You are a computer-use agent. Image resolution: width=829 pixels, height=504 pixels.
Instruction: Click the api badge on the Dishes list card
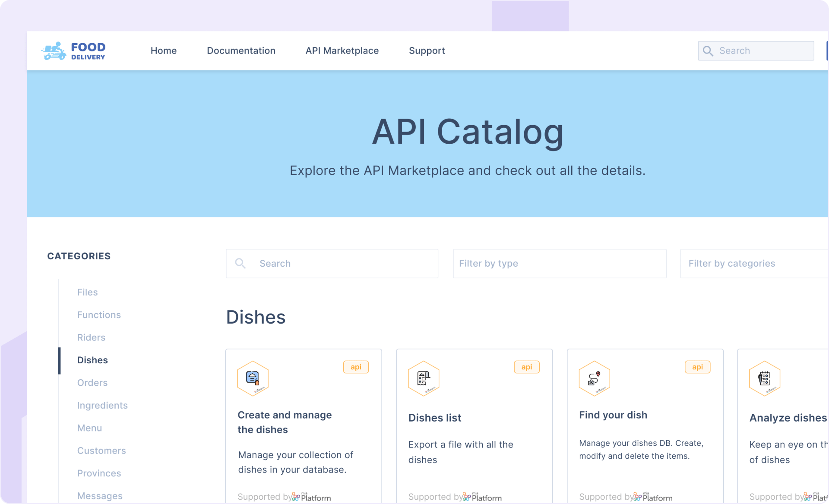pos(526,367)
